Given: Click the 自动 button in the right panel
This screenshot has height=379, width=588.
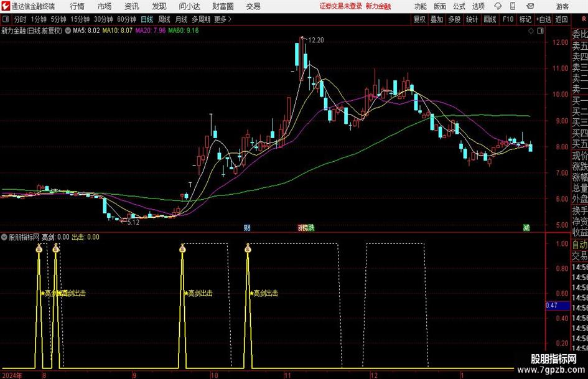Looking at the screenshot, I should point(580,245).
